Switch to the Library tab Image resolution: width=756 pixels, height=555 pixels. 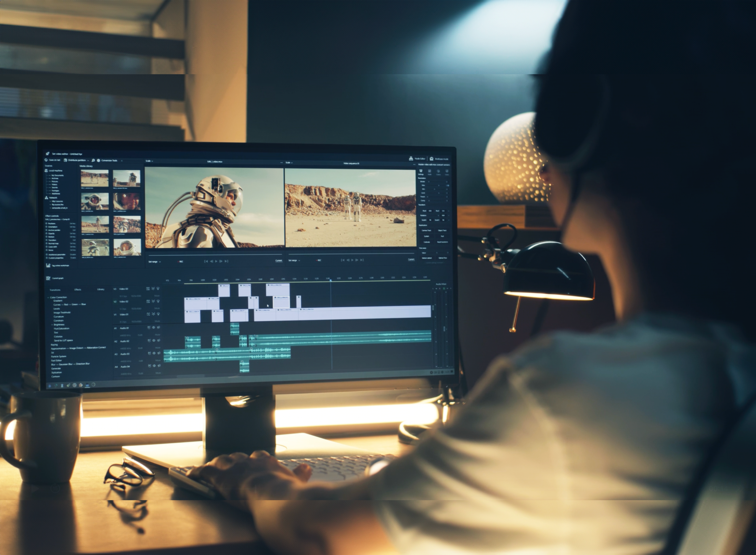click(101, 289)
